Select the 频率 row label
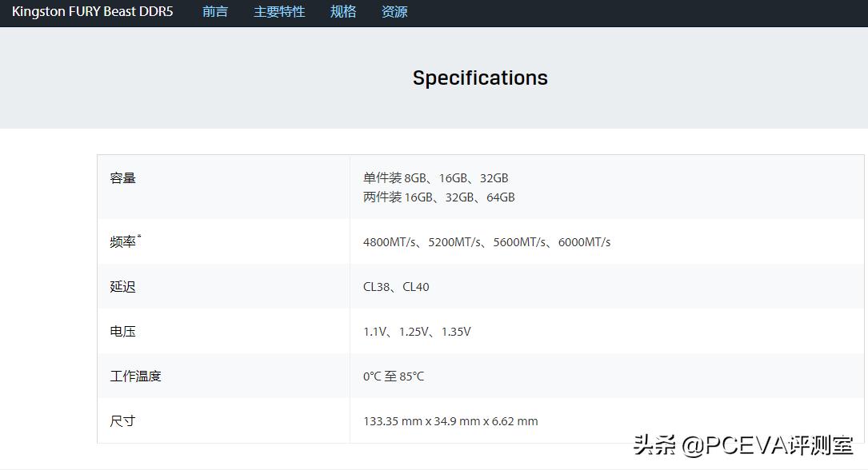The height and width of the screenshot is (470, 868). [x=122, y=241]
